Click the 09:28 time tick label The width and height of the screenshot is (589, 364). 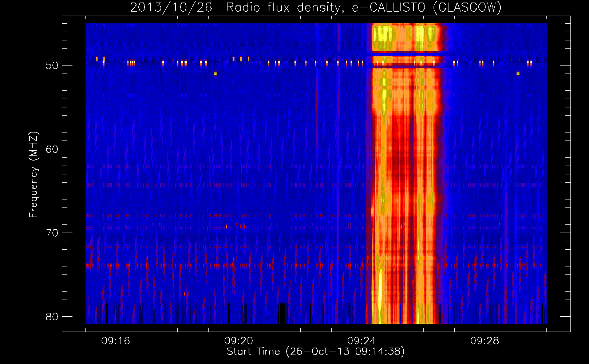tap(485, 341)
